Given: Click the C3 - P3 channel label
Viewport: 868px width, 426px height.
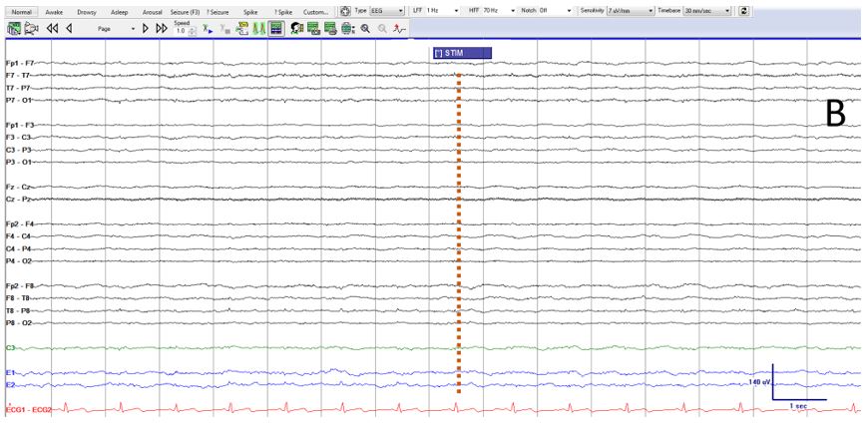Looking at the screenshot, I should [x=18, y=150].
